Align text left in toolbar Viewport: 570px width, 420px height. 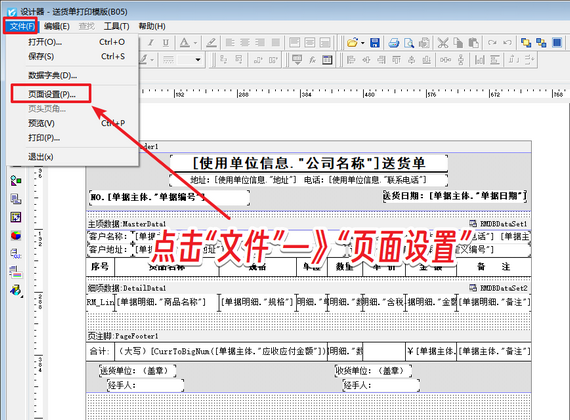(230, 43)
